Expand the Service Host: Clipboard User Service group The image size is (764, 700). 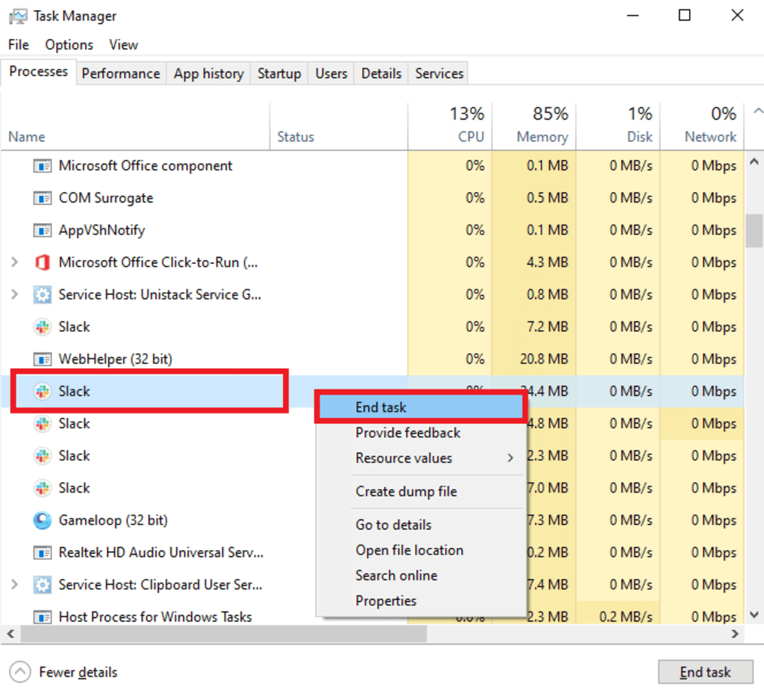pos(15,585)
